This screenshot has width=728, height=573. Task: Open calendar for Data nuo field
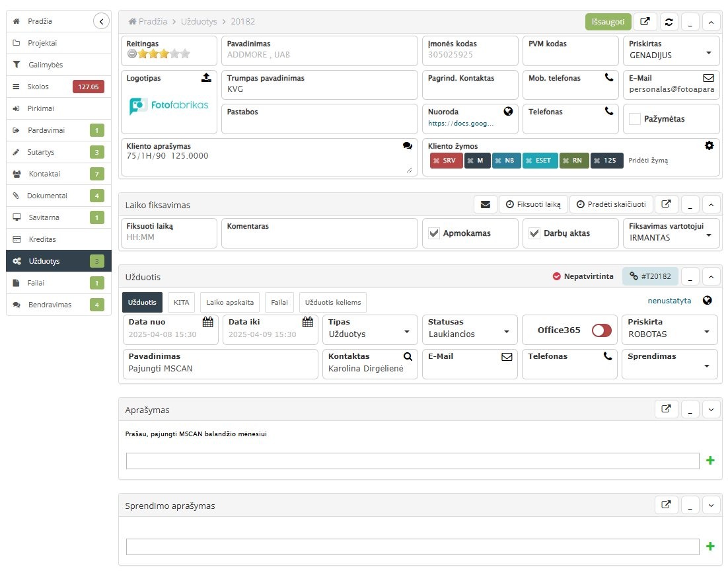tap(207, 322)
